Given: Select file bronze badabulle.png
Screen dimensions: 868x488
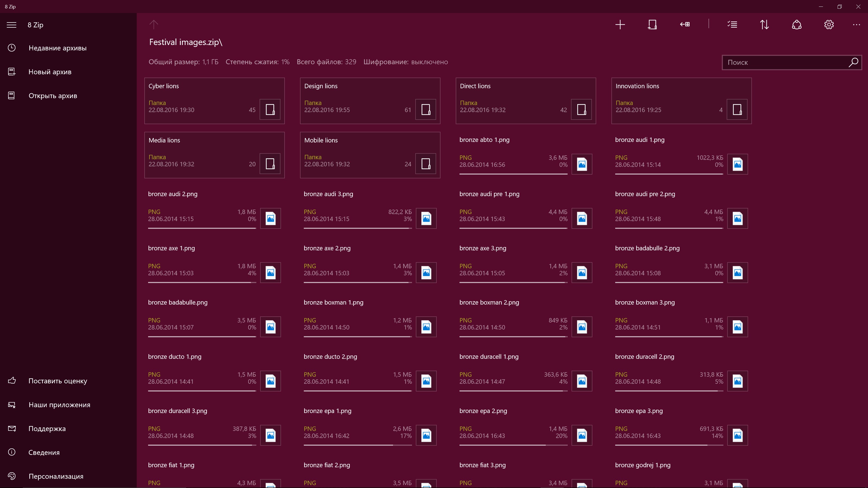Looking at the screenshot, I should coord(214,317).
